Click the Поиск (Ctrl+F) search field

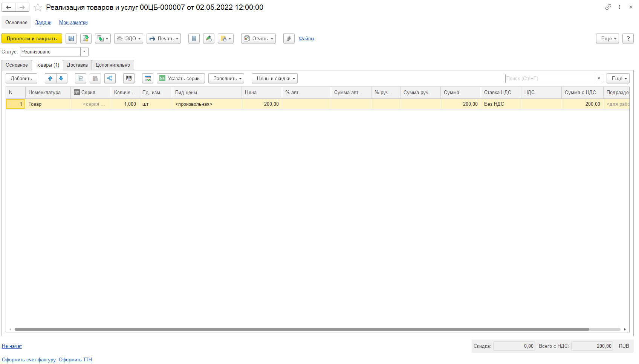[x=550, y=78]
